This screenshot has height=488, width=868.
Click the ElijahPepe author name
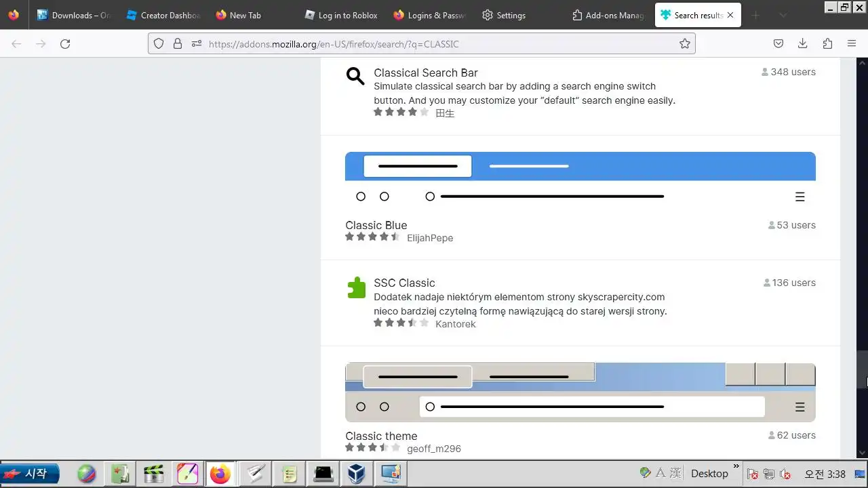(x=430, y=238)
